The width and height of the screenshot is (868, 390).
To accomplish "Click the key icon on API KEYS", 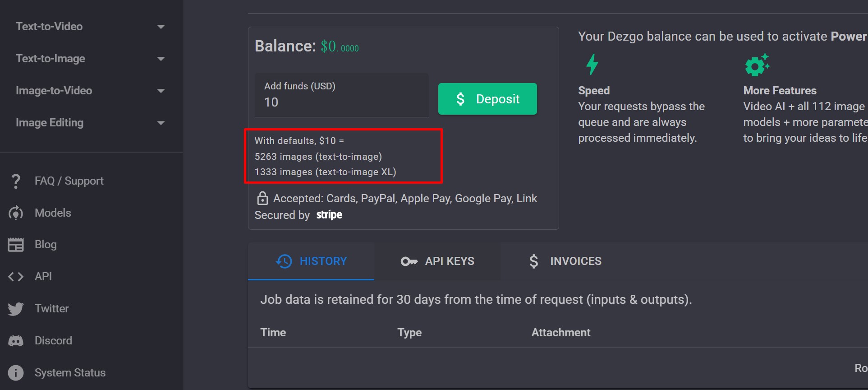I will [x=409, y=261].
